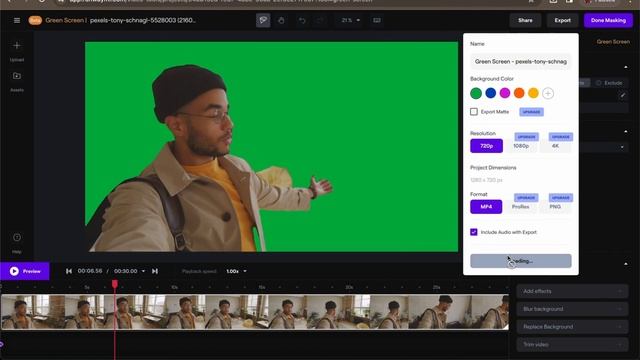Click the keyboard shortcuts icon in toolbar

377,20
